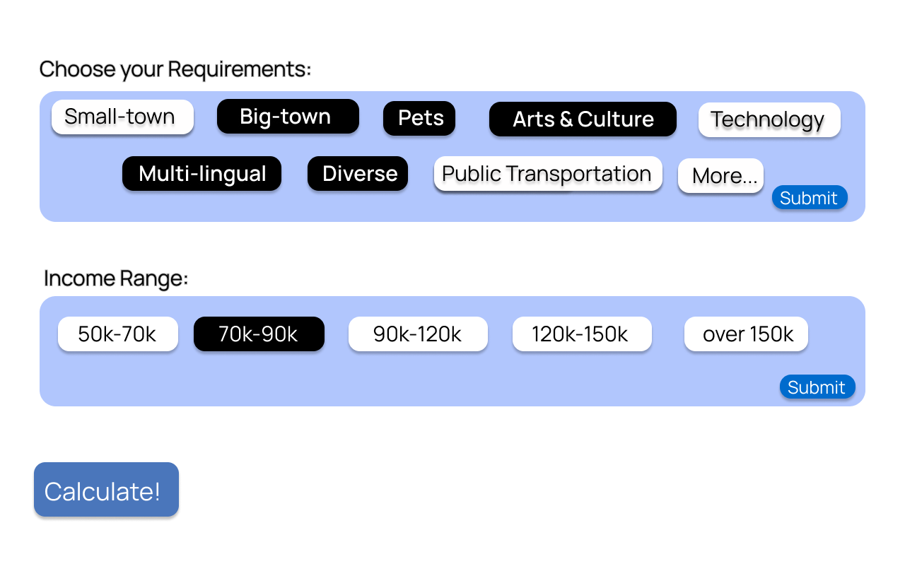The image size is (905, 588).
Task: Deselect the Diverse requirement chip
Action: click(358, 173)
